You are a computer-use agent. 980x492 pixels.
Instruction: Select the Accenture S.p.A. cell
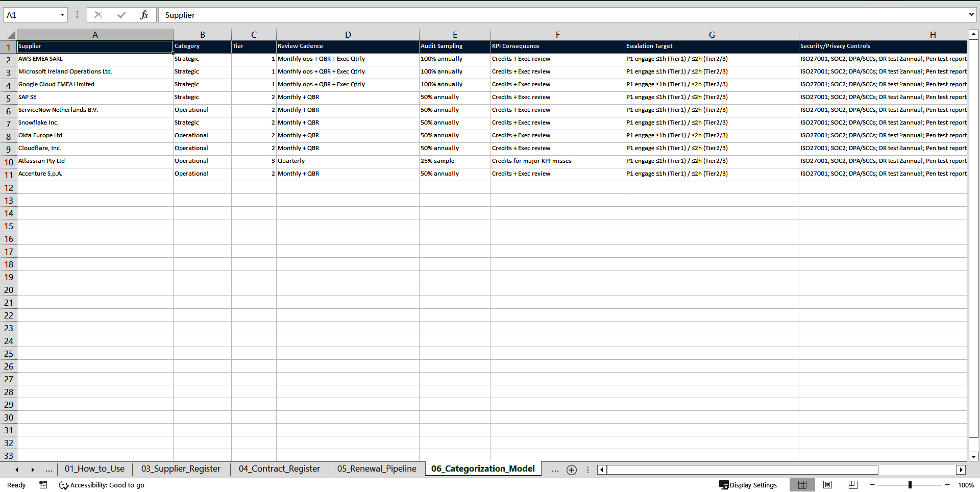[x=95, y=174]
